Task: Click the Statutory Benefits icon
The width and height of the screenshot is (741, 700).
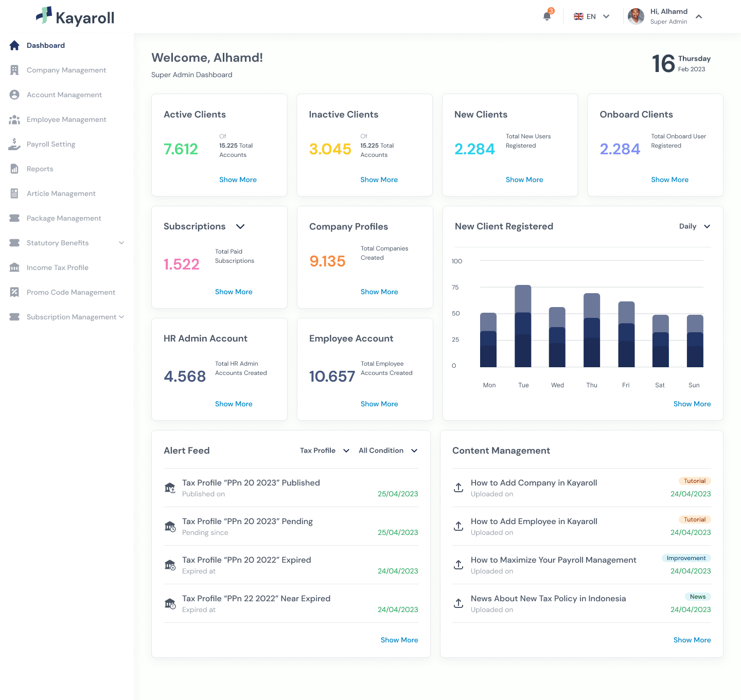Action: 14,243
